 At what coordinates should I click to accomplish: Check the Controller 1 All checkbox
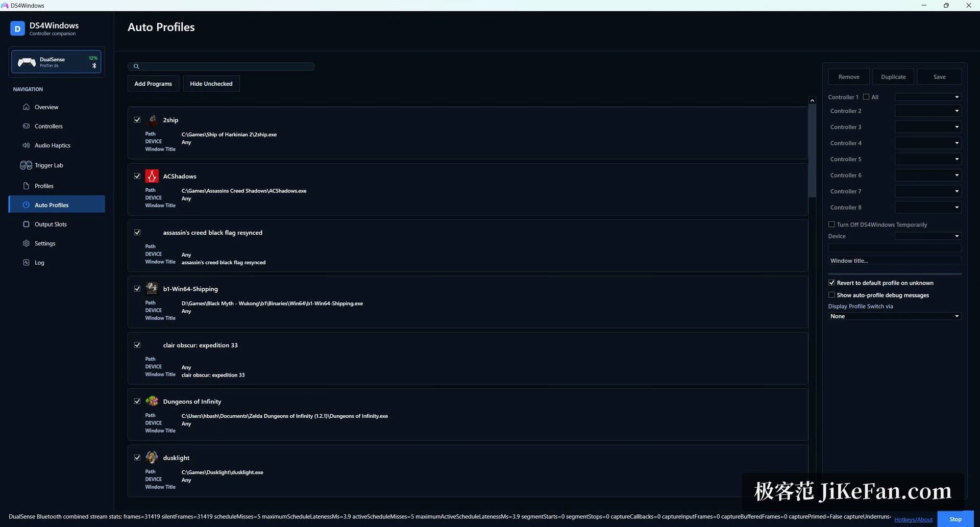(866, 97)
